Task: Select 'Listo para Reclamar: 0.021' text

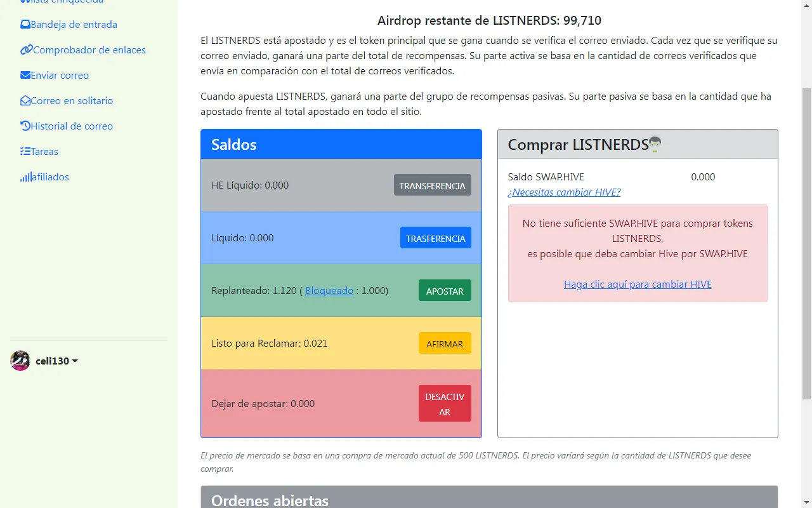Action: [x=270, y=344]
